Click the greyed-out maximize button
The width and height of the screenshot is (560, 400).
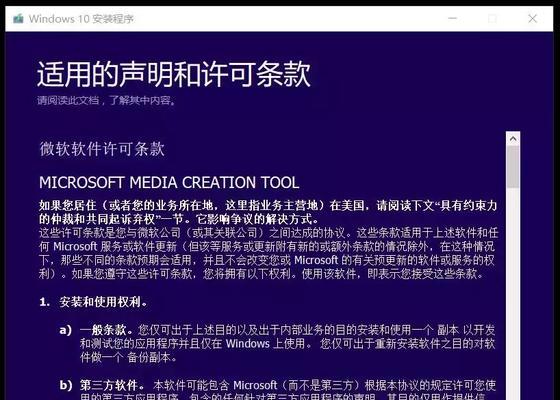click(x=492, y=19)
